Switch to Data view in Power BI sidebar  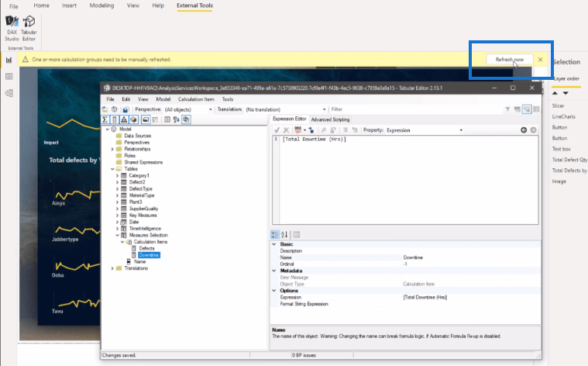9,76
